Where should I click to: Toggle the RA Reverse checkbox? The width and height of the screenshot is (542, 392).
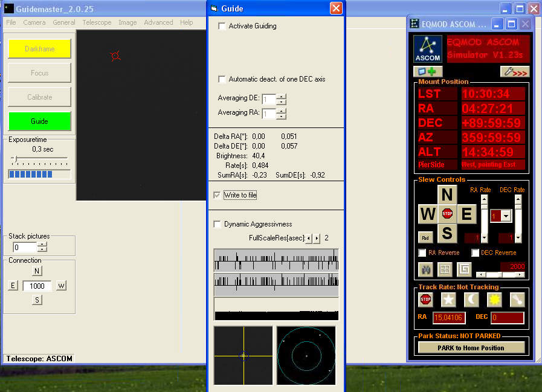point(422,252)
